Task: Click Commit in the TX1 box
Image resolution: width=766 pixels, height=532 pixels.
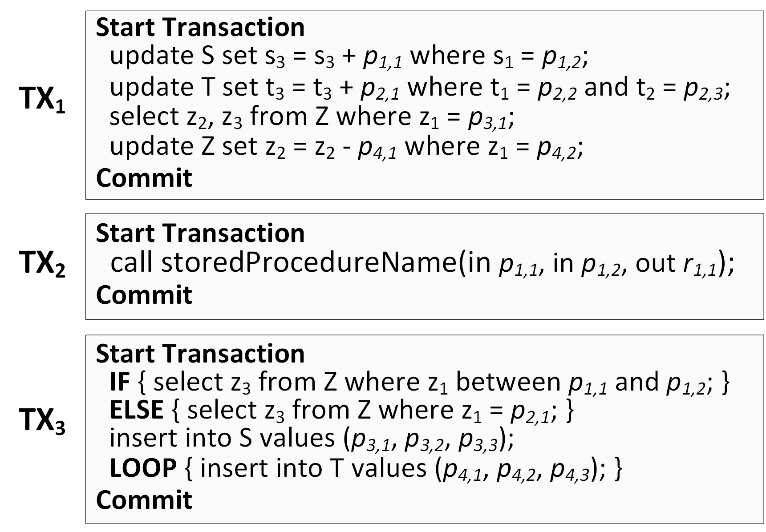Action: [x=144, y=178]
